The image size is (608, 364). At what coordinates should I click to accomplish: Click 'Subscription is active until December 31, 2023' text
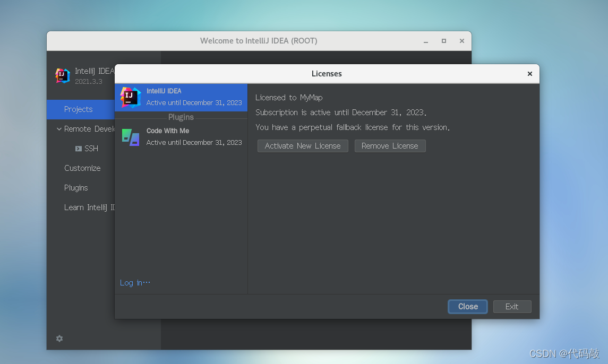341,112
